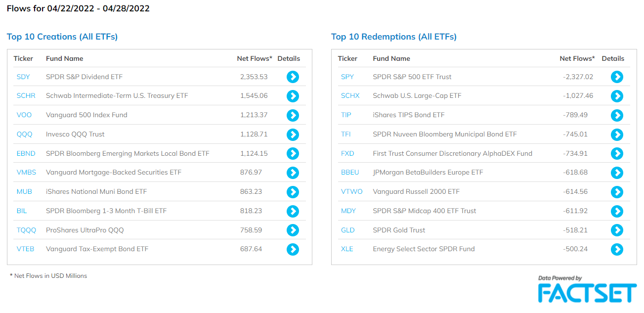Click Ticker header in Redemptions table

tap(347, 58)
